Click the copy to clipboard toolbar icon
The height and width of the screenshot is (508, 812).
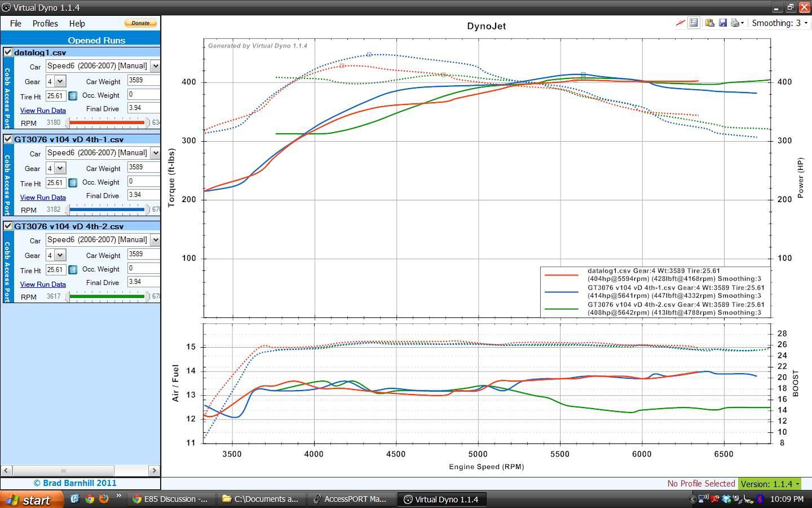point(709,23)
